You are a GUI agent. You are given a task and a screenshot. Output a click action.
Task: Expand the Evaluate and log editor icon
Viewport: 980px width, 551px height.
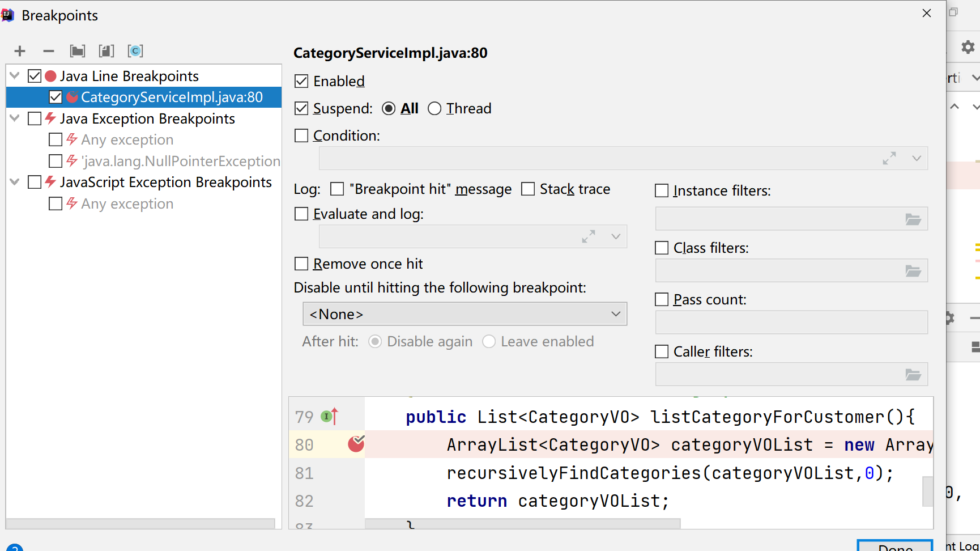pos(589,236)
